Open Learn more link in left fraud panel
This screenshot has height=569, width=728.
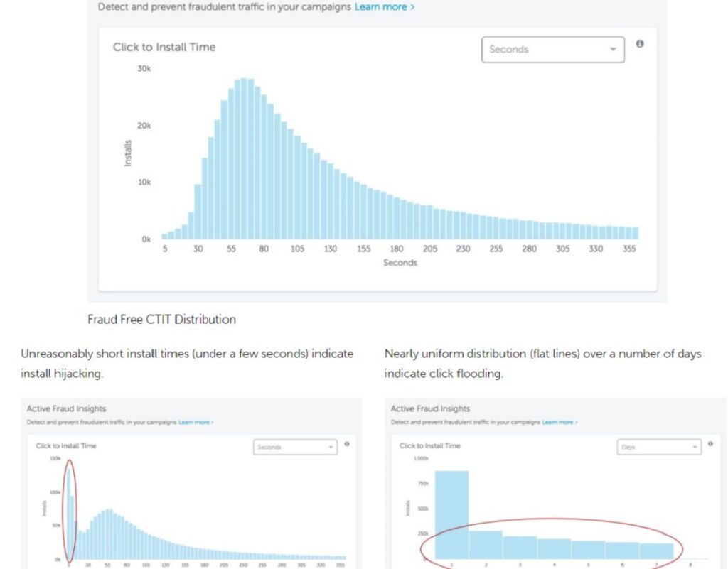point(196,422)
